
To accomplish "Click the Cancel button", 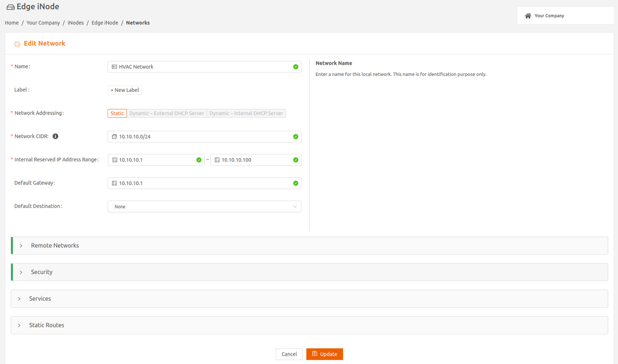I will pyautogui.click(x=289, y=354).
